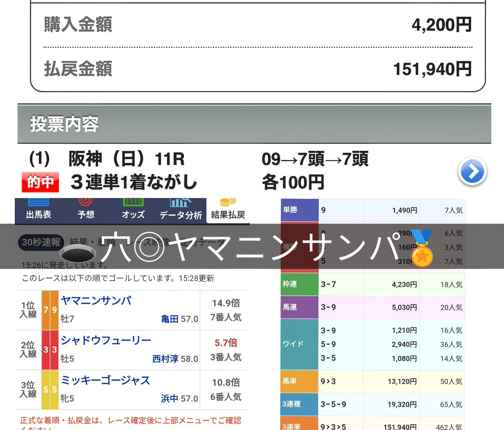The width and height of the screenshot is (504, 430).
Task: Click red notice 正式な着順・払戻金は
Action: pos(131,423)
